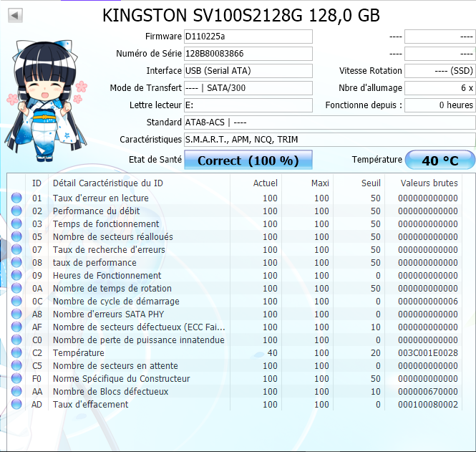476x452 pixels.
Task: Click status orb for Norme Spécifique du Constructeur
Action: coord(16,378)
